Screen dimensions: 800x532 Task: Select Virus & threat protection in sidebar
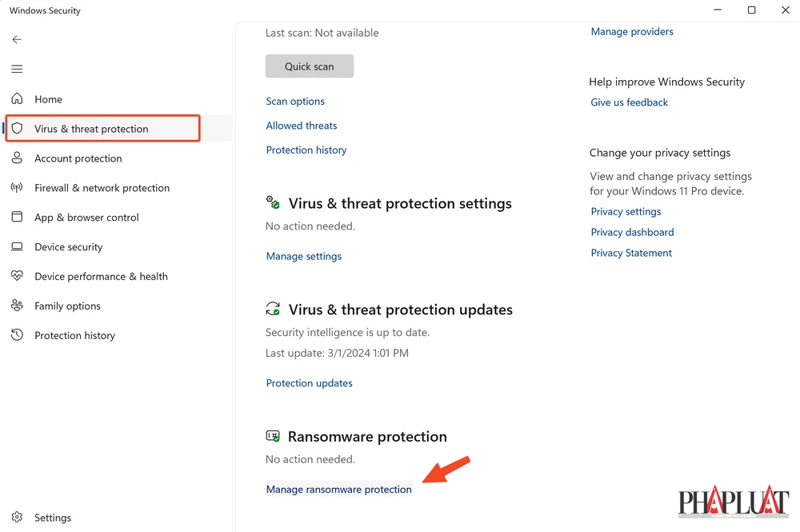click(x=91, y=129)
